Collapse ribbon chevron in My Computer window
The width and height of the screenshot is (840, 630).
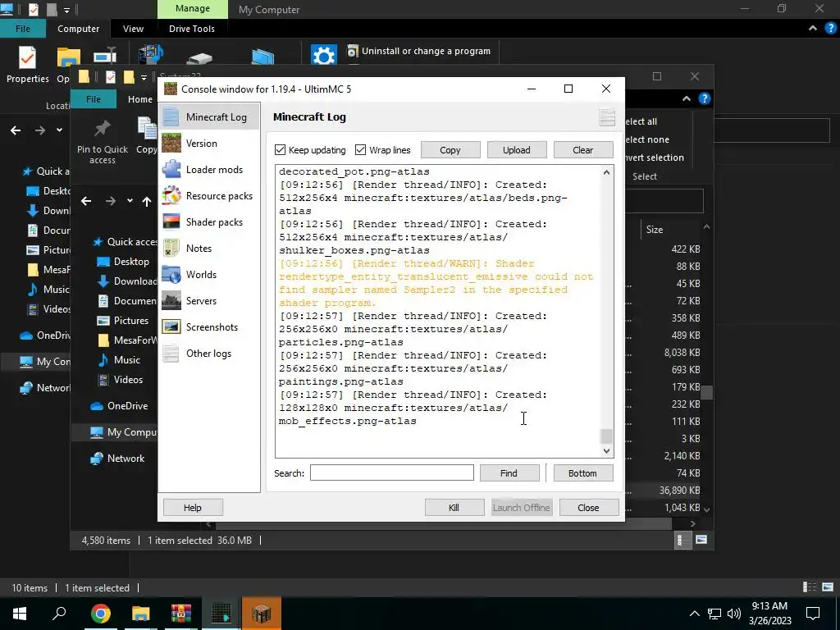point(813,29)
